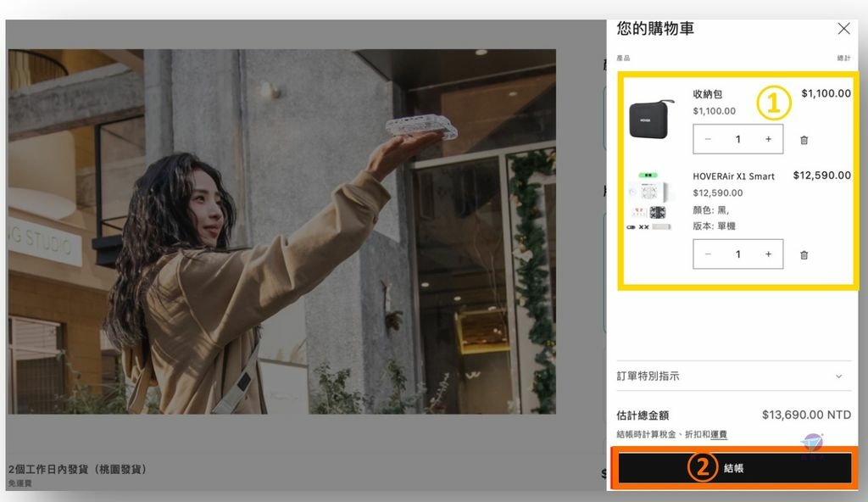
Task: Expand the 訂單特別指示 section
Action: (x=733, y=376)
